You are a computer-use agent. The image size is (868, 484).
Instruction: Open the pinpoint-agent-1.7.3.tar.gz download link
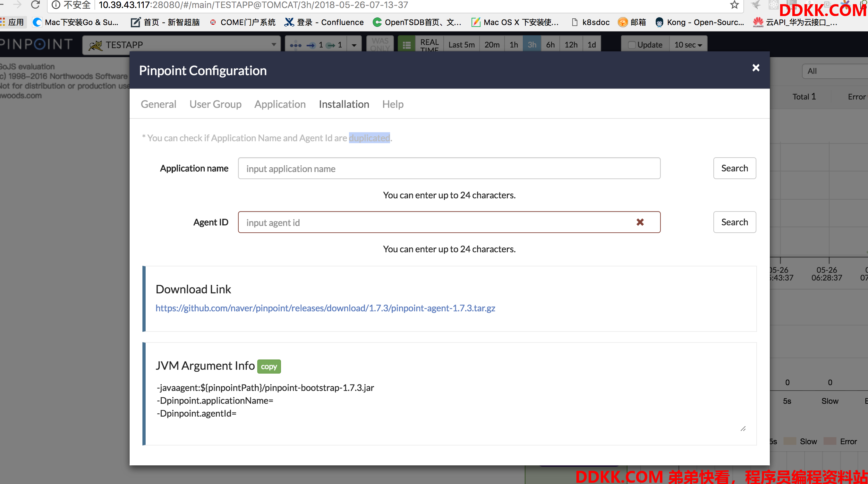[325, 308]
